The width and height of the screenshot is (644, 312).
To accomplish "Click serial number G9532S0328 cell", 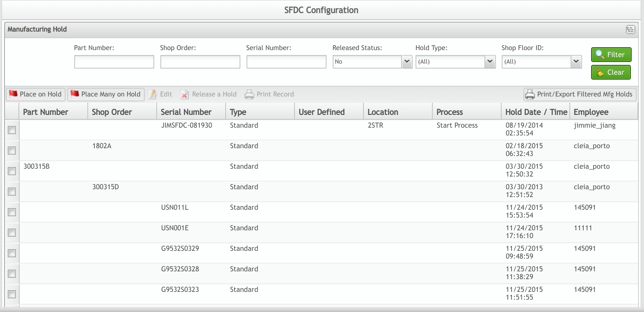I will [x=180, y=269].
